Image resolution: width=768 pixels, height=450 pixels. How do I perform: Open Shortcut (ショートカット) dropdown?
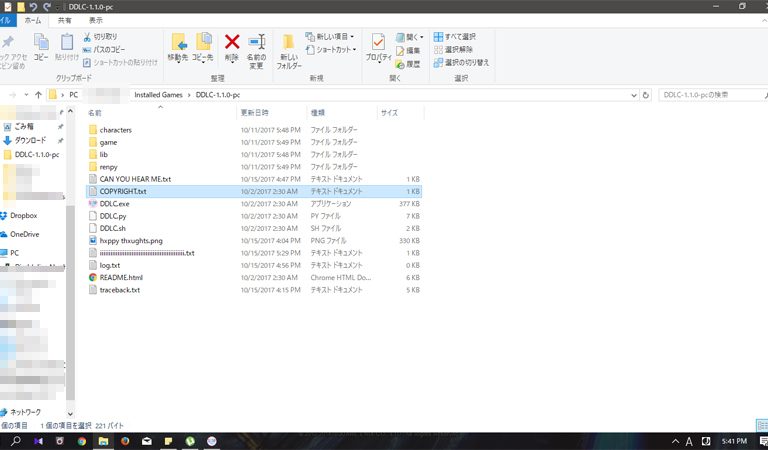pos(331,49)
